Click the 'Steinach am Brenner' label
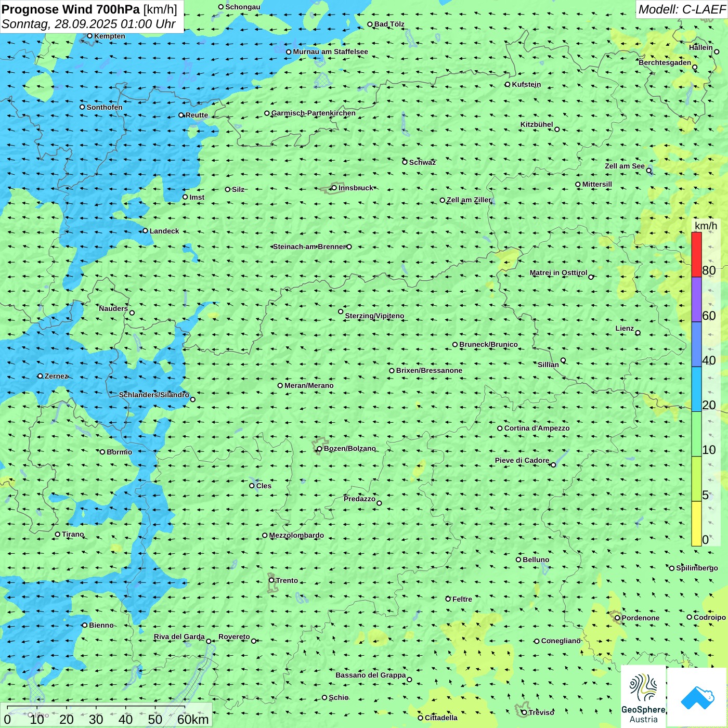728x728 pixels. pos(309,246)
